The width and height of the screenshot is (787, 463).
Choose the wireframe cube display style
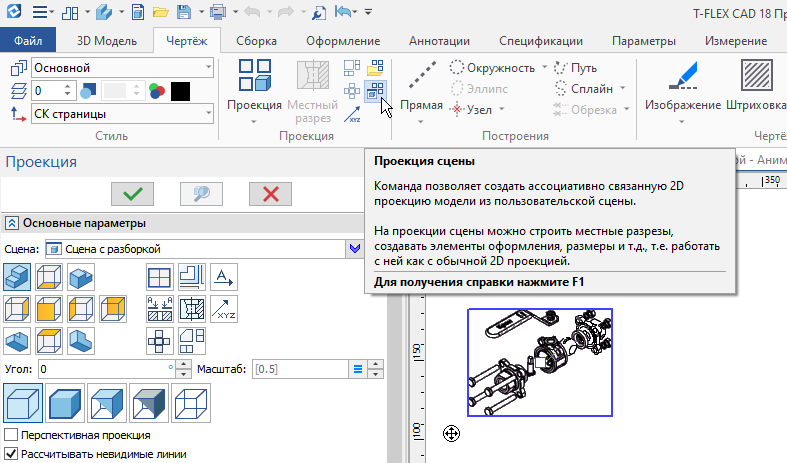click(x=193, y=405)
